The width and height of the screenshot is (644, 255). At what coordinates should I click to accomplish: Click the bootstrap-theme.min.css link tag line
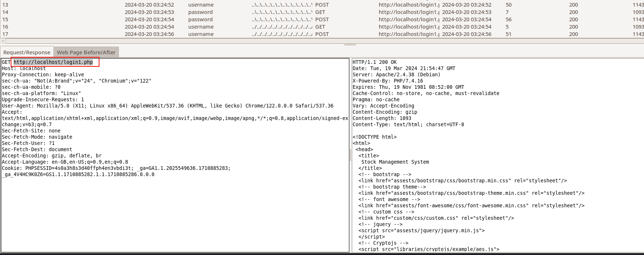[x=472, y=193]
